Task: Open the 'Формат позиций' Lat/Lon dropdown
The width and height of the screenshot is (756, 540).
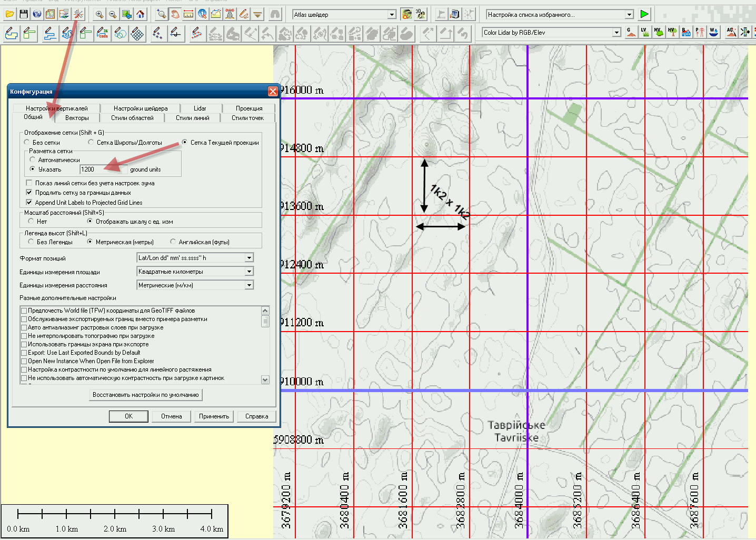Action: point(249,258)
